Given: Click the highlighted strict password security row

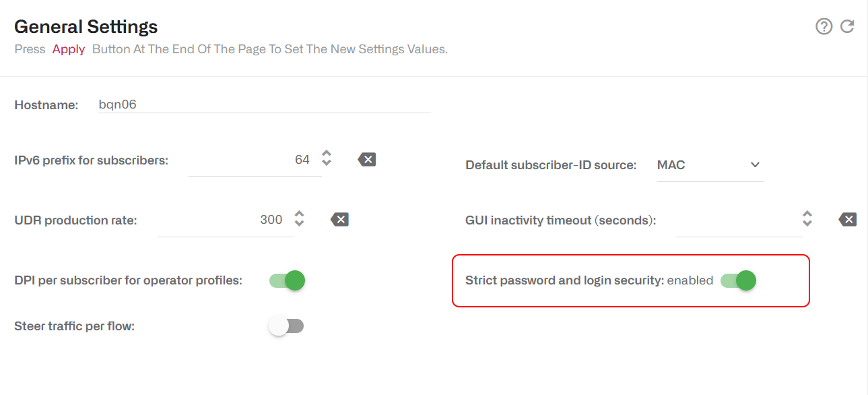Looking at the screenshot, I should coord(631,280).
